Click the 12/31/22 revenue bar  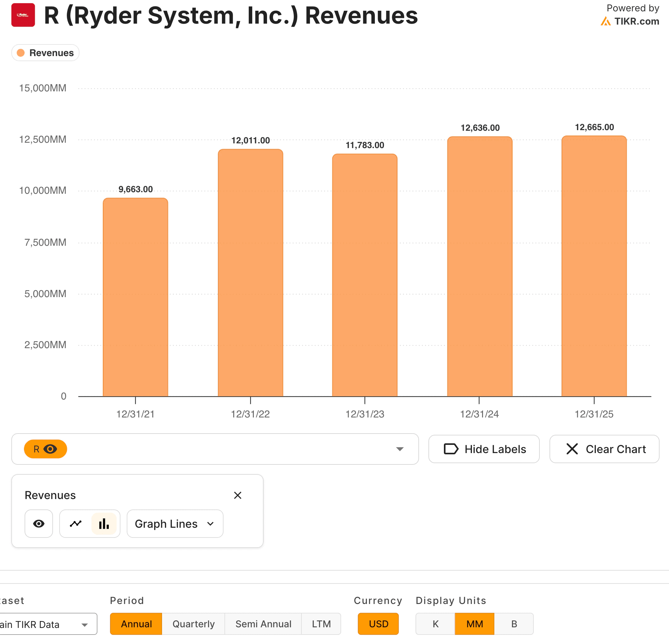pos(251,273)
